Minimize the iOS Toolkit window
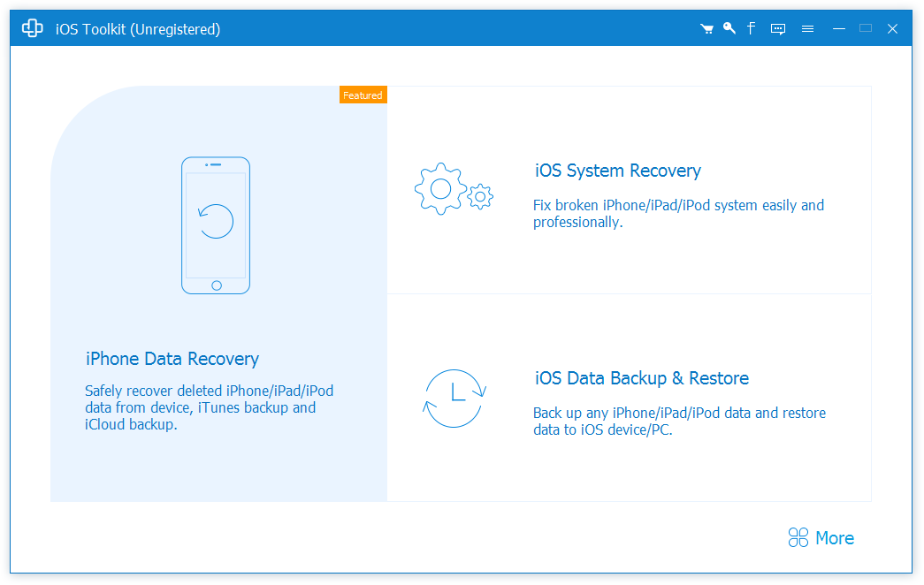924x585 pixels. [x=838, y=27]
